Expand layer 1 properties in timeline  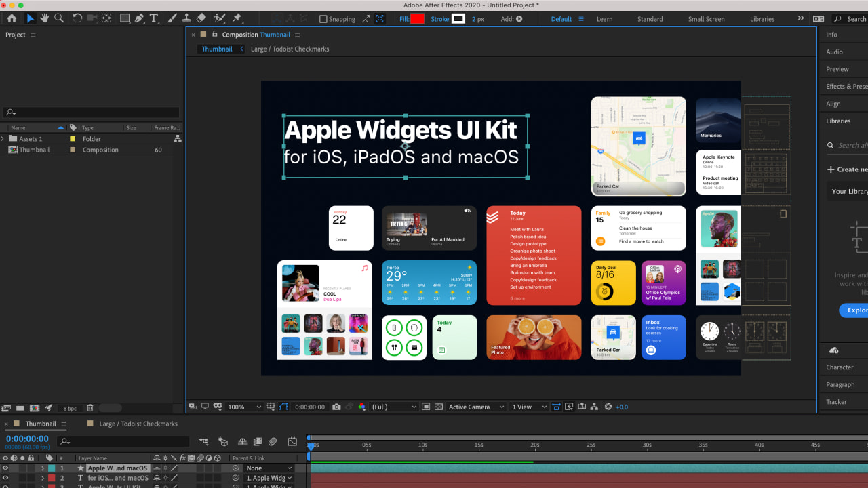click(x=43, y=468)
